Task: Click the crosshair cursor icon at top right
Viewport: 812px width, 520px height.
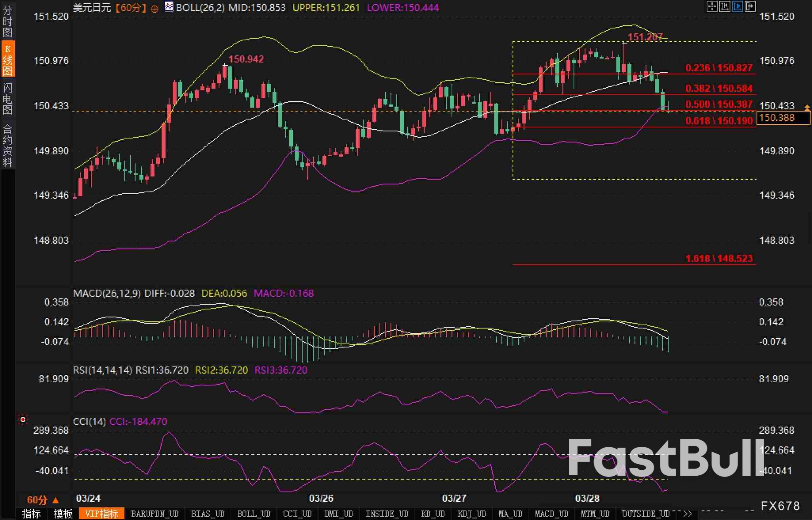Action: tap(712, 6)
